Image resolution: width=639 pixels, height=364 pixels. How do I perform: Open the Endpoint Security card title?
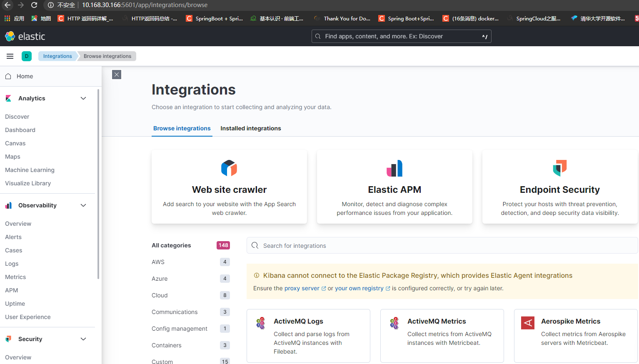click(x=560, y=189)
